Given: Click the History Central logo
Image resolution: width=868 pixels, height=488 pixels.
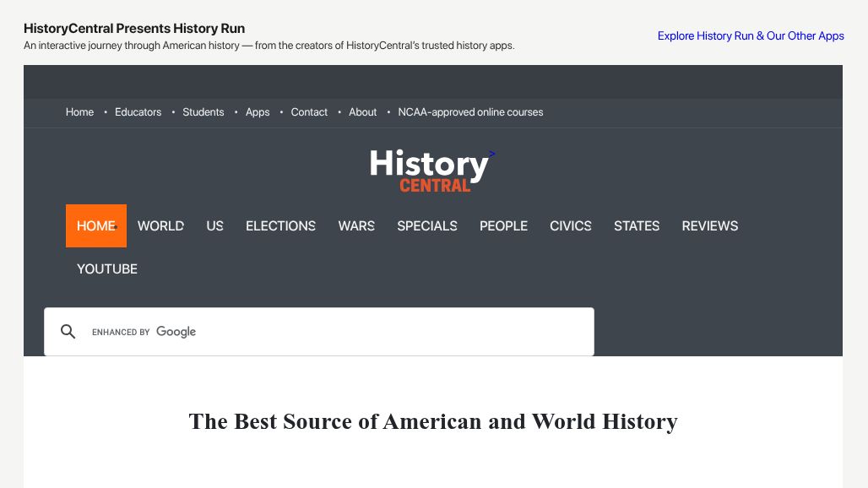Looking at the screenshot, I should point(431,169).
